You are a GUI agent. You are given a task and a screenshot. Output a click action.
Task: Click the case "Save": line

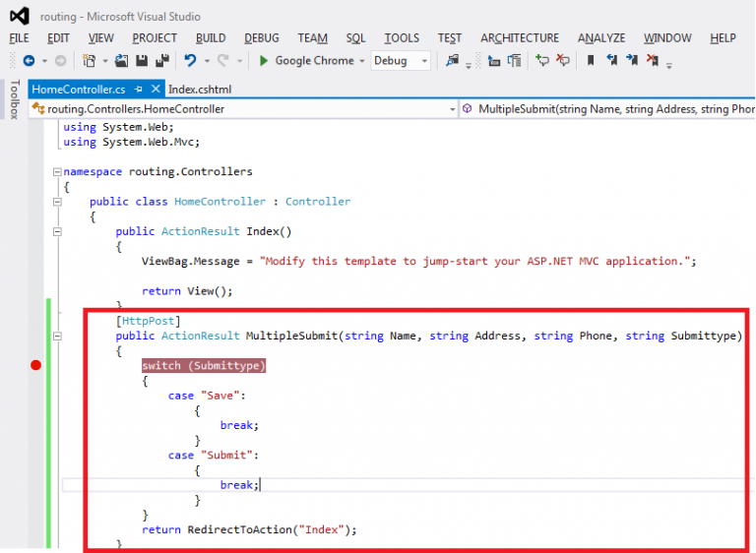pyautogui.click(x=207, y=396)
